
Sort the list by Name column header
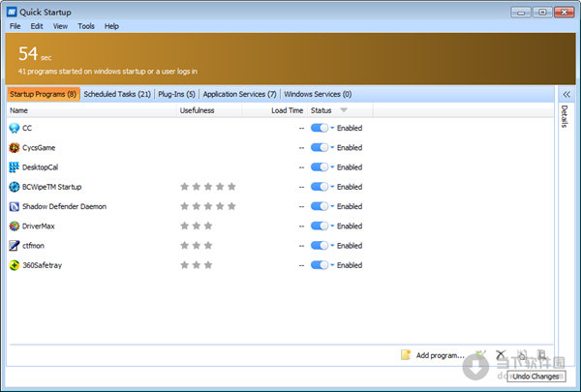(x=91, y=110)
